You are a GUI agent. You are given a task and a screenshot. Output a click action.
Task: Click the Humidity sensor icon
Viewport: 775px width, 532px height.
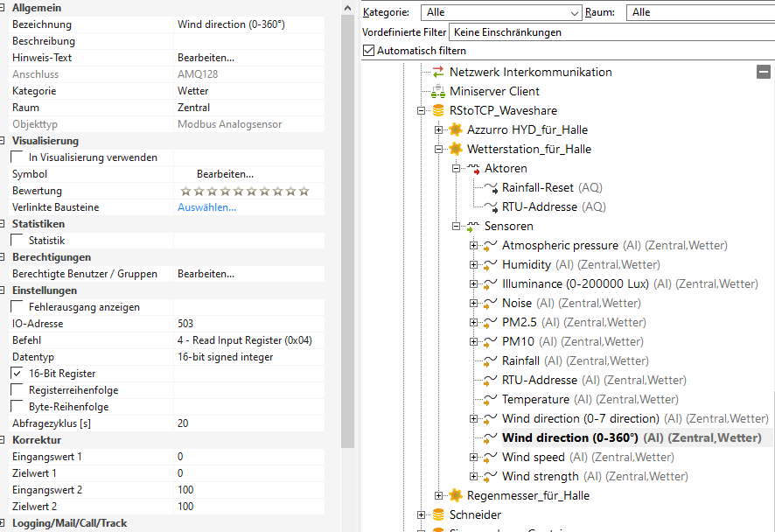pos(491,265)
